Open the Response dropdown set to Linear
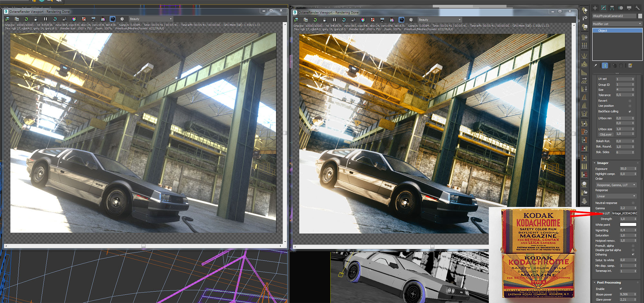 tap(616, 196)
